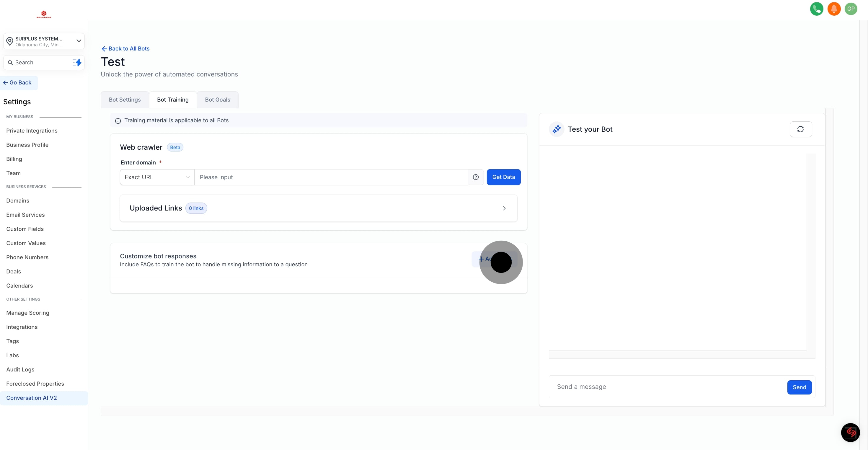
Task: Switch to the Bot Settings tab
Action: tap(125, 100)
